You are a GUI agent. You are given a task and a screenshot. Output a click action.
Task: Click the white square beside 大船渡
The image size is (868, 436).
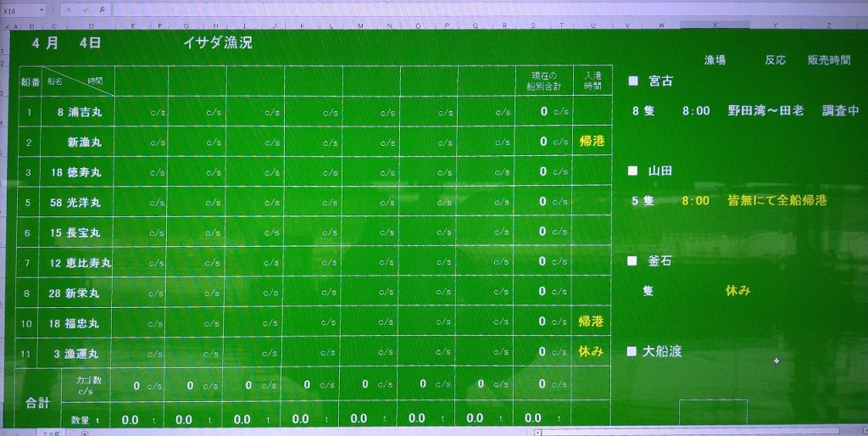[x=631, y=351]
